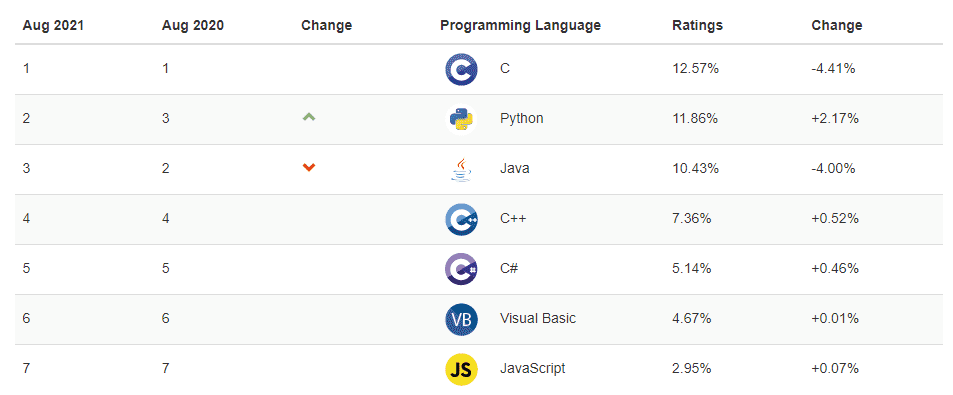Select the Aug 2021 column header
Image resolution: width=953 pixels, height=395 pixels.
coord(53,26)
